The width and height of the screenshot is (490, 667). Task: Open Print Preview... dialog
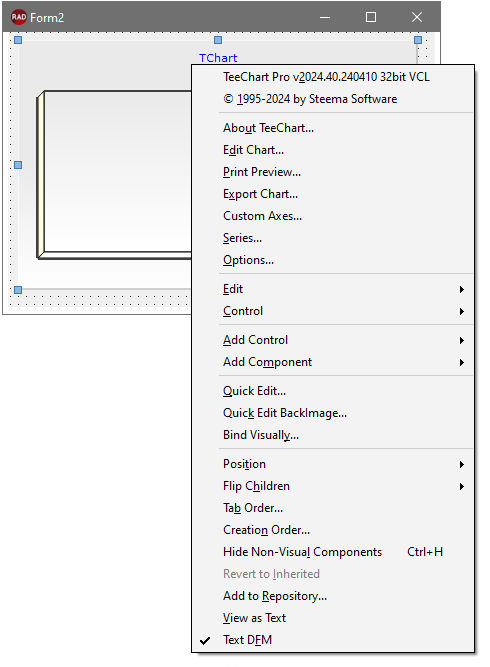[333, 172]
